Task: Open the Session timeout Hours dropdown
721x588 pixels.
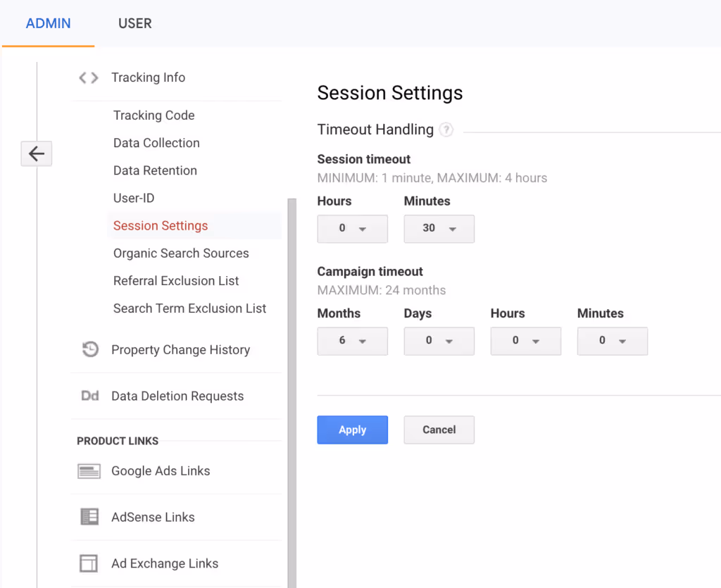Action: pyautogui.click(x=352, y=228)
